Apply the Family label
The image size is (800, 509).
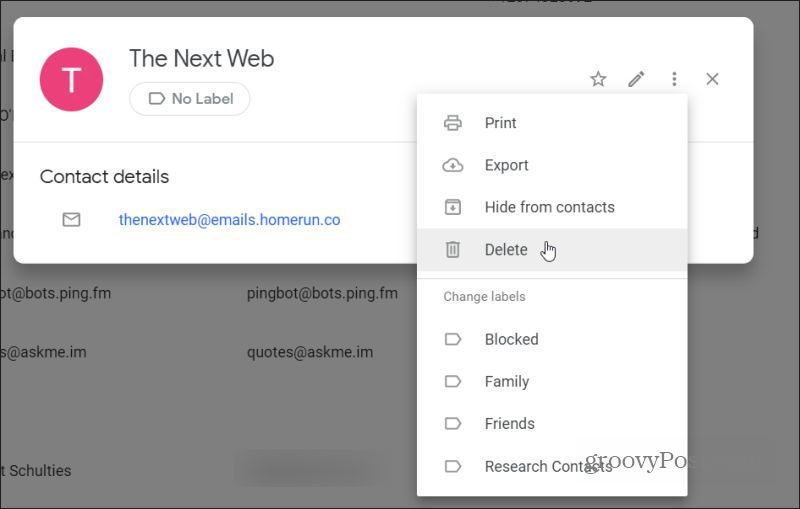click(x=552, y=381)
